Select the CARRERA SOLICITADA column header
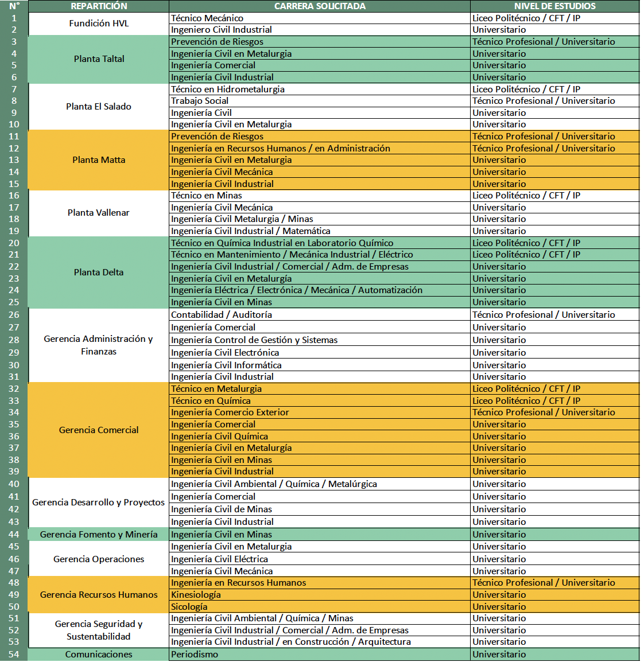 click(x=319, y=6)
